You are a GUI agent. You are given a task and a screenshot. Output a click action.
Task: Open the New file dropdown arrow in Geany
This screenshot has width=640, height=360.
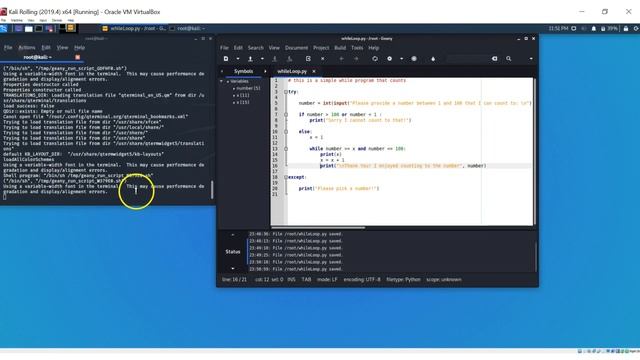click(x=238, y=59)
